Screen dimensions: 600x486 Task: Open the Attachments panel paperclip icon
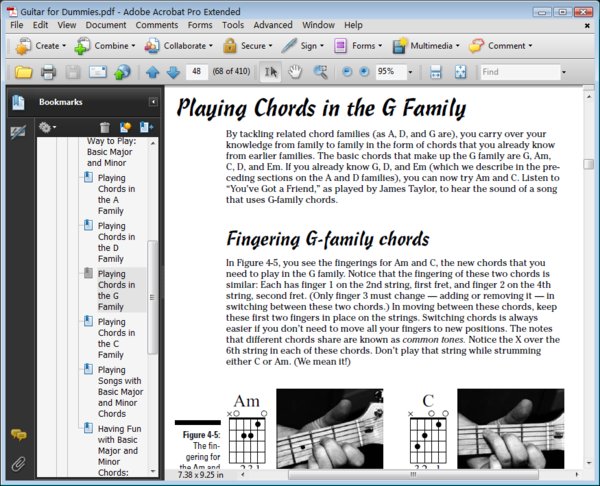tap(17, 463)
